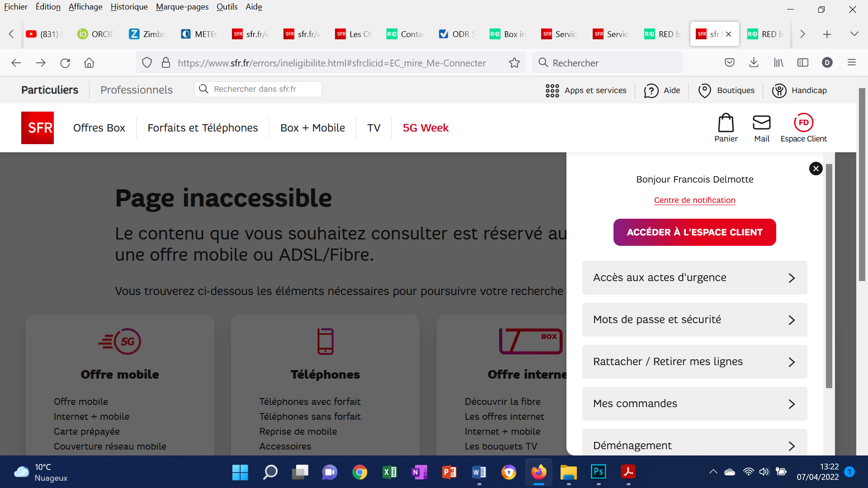Open Photoshop from the taskbar
The height and width of the screenshot is (488, 868).
598,472
